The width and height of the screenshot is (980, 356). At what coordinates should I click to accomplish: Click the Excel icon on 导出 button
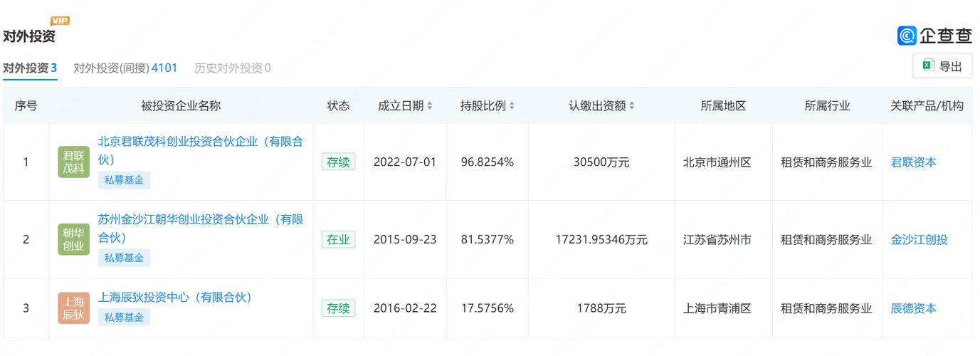coord(928,66)
